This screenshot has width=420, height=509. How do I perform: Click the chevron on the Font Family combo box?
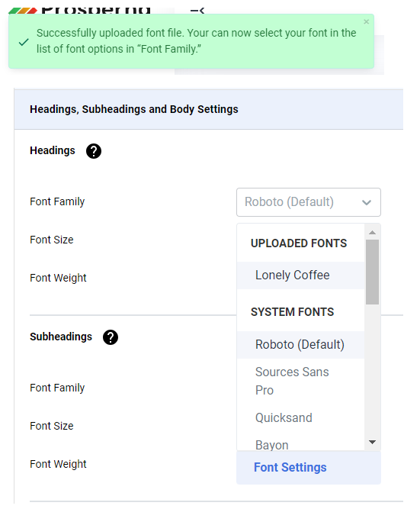[367, 202]
